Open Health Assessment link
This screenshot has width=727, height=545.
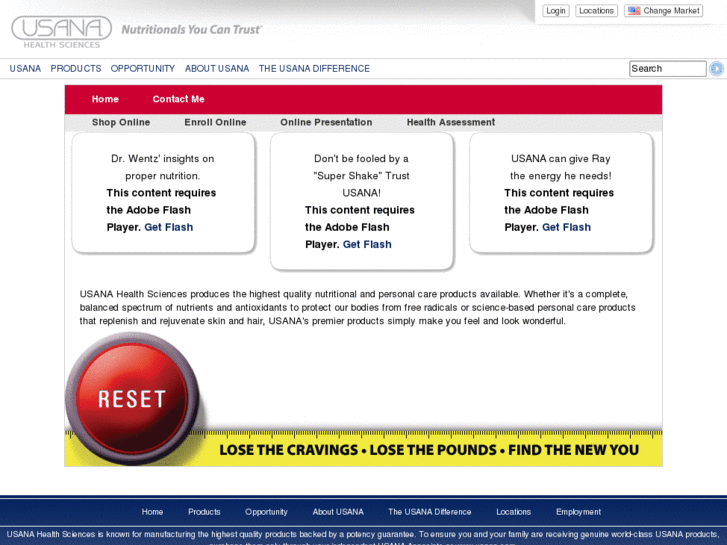click(x=451, y=122)
